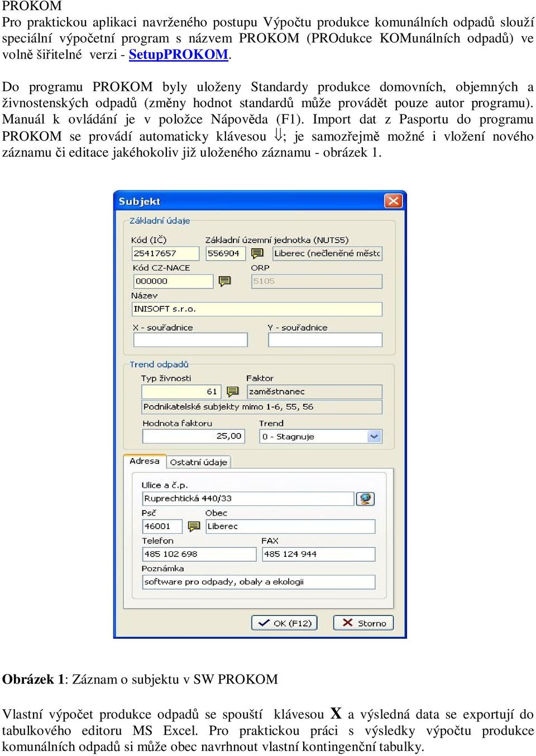Click the Telefon field 485 102 698
Screen dimensions: 536x756
click(x=199, y=554)
